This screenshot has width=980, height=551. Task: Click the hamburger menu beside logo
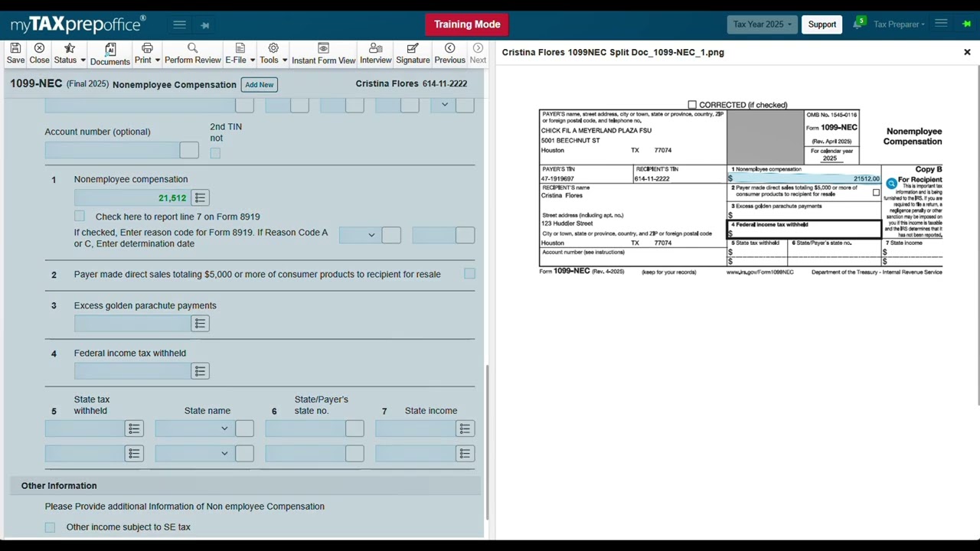[x=179, y=24]
